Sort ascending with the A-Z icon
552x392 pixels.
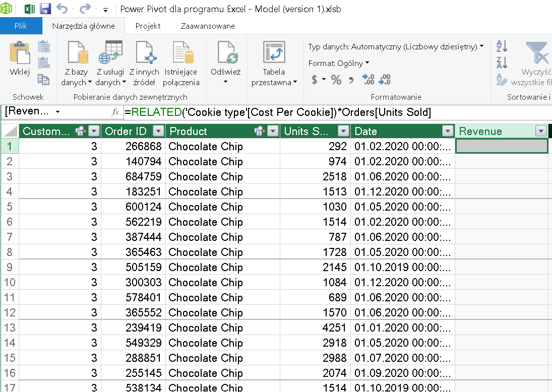501,46
